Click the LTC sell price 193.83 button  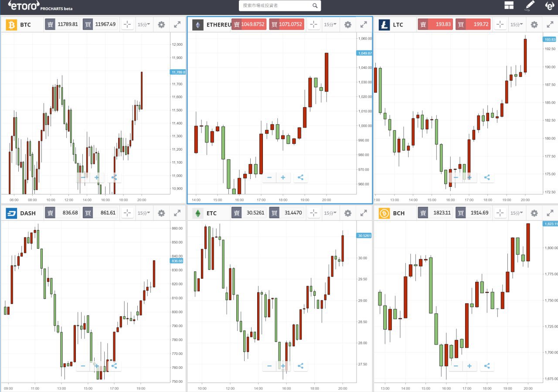point(435,24)
